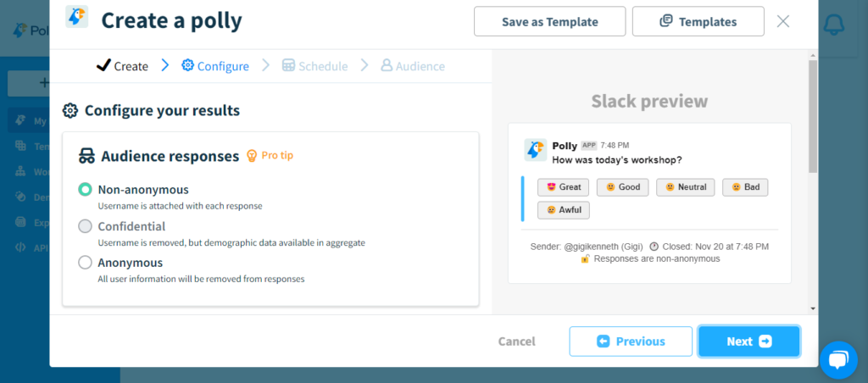
Task: Click the preview panel scrollbar thumb
Action: [813, 116]
